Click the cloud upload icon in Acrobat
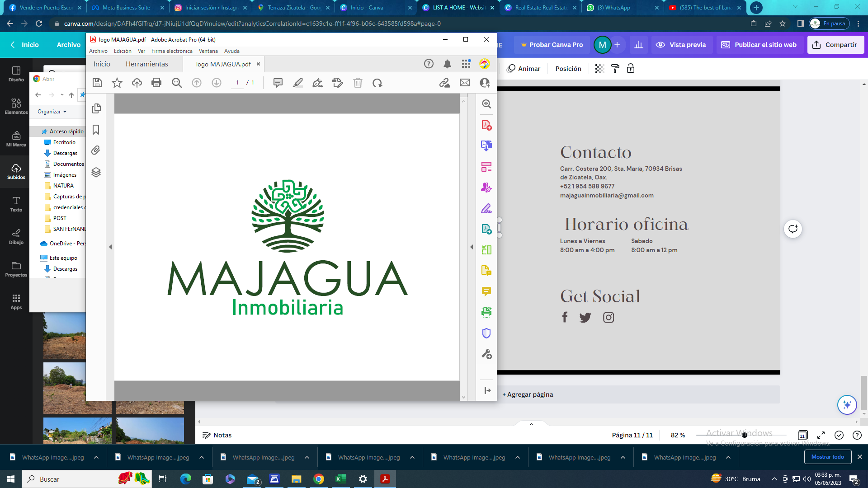Image resolution: width=868 pixels, height=488 pixels. tap(137, 83)
